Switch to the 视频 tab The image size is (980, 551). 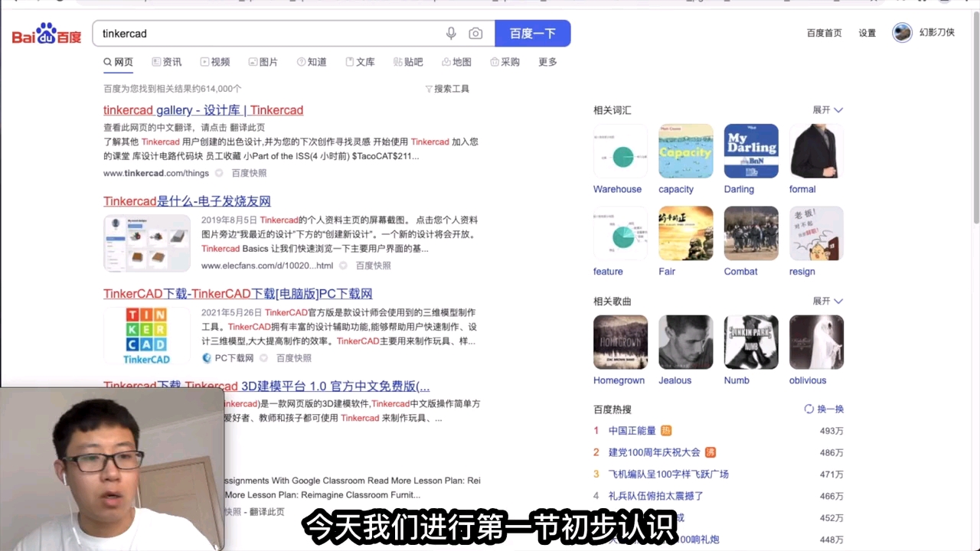[x=215, y=62]
